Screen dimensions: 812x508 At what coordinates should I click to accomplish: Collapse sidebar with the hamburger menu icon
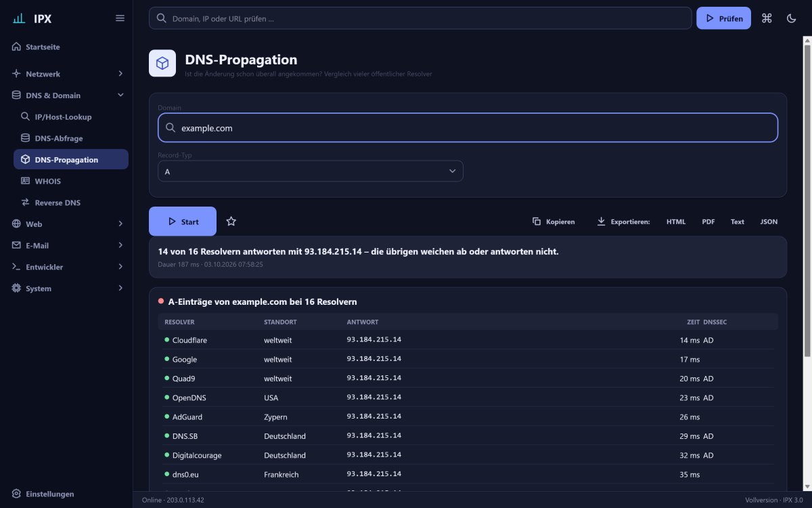point(120,18)
